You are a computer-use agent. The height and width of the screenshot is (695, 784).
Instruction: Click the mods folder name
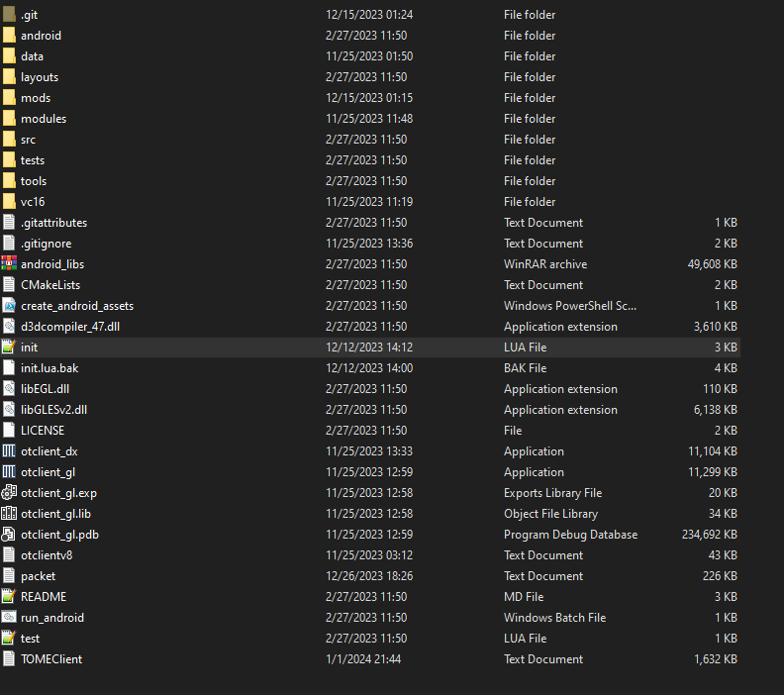click(x=36, y=98)
